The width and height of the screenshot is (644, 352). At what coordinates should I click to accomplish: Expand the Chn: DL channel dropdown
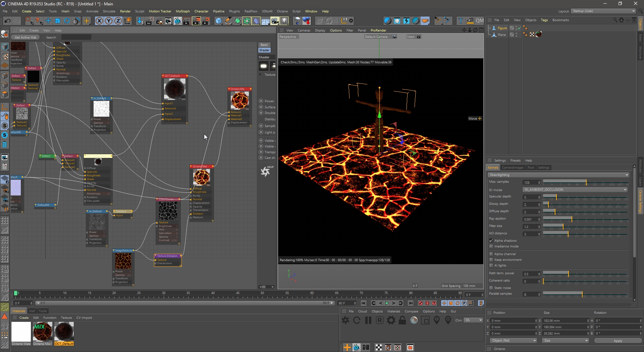(x=474, y=320)
